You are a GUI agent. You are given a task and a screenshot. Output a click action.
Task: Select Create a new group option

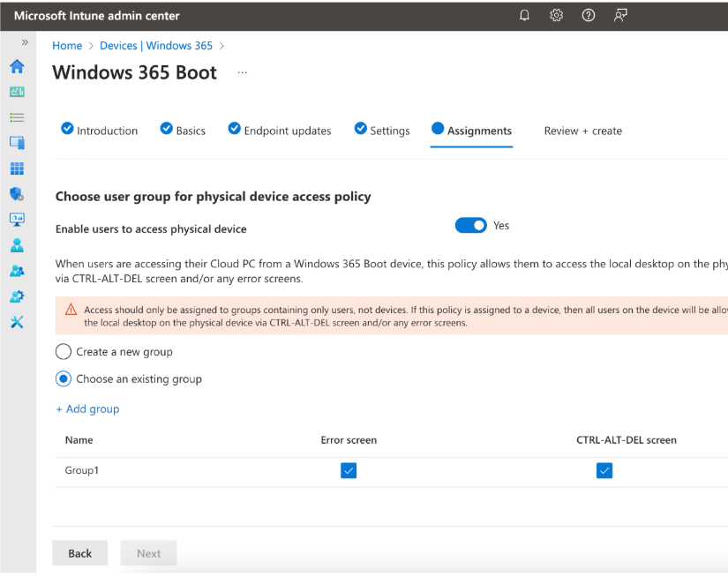[64, 352]
